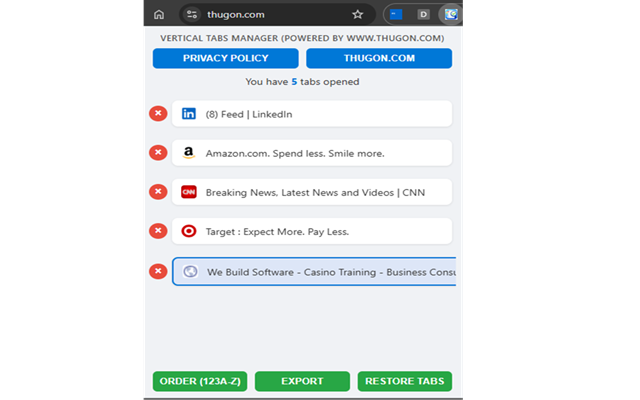The height and width of the screenshot is (400, 640).
Task: Open the Vertical Tabs Manager extension icon
Action: 451,15
